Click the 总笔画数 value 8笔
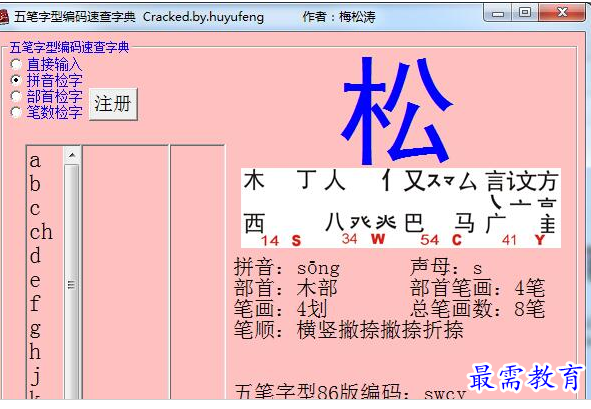 [530, 309]
